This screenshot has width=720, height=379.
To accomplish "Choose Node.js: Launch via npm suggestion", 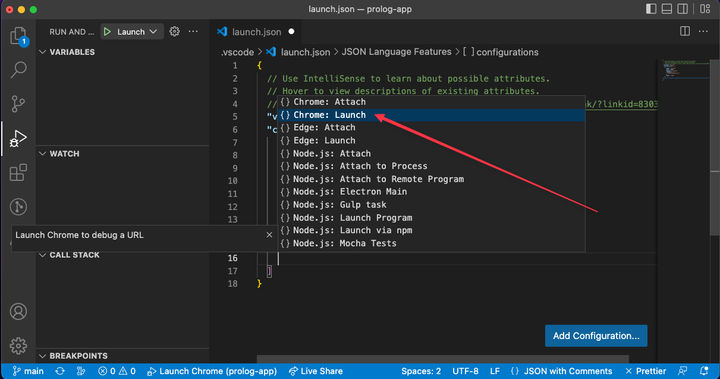I will point(432,231).
